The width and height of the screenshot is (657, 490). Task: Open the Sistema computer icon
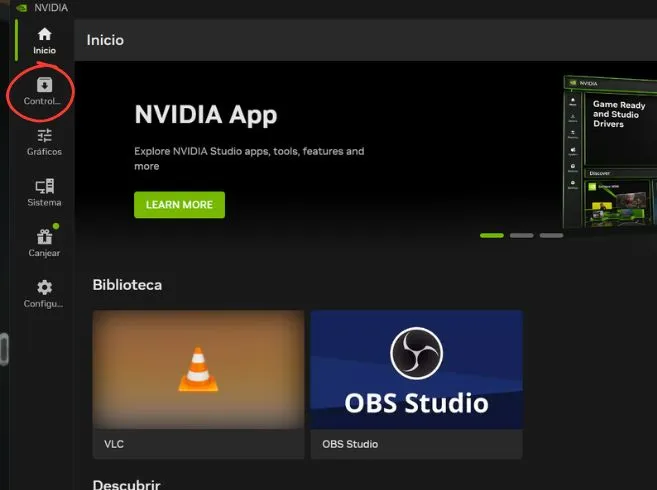pos(44,186)
